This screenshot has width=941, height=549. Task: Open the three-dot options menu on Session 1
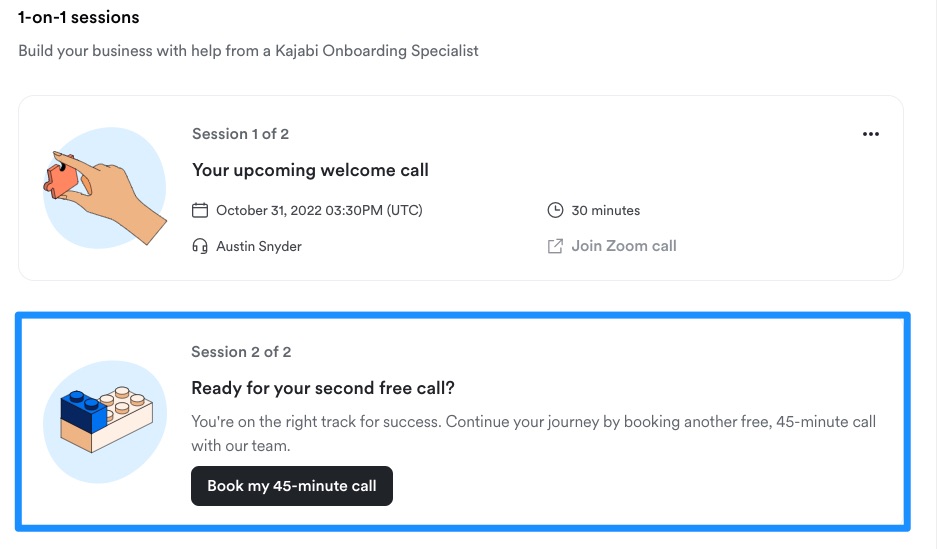[870, 134]
